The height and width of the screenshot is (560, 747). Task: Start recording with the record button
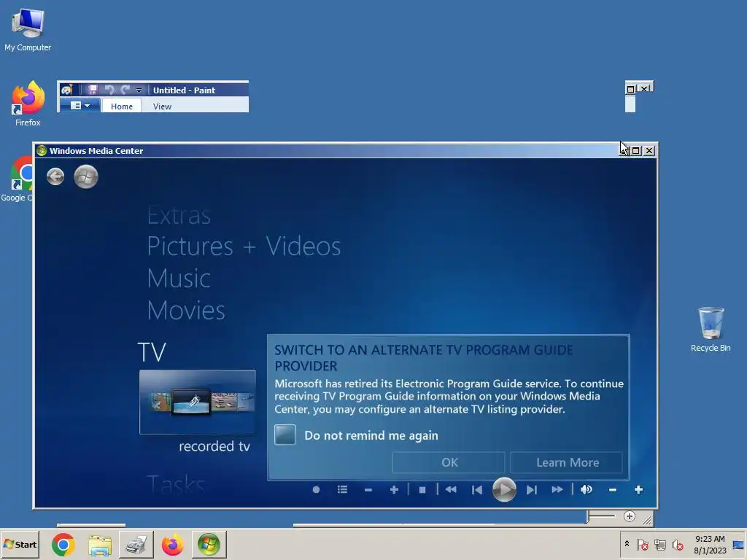pyautogui.click(x=316, y=489)
